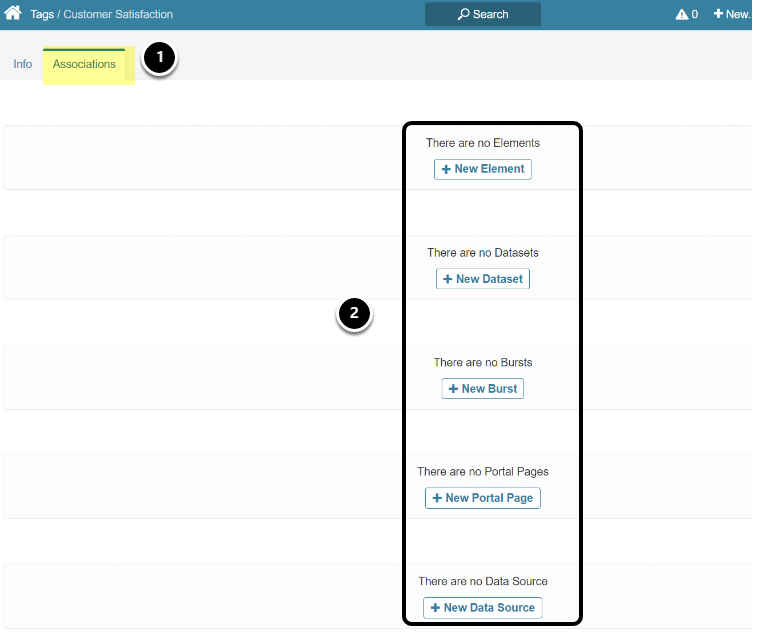Click the 'There are no Data Source' text
The image size is (771, 635).
point(482,581)
